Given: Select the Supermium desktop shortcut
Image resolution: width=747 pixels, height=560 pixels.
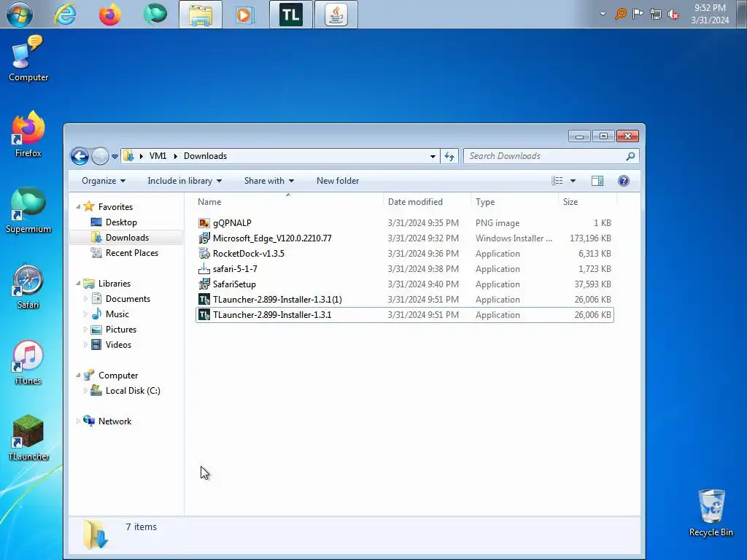Looking at the screenshot, I should (28, 210).
